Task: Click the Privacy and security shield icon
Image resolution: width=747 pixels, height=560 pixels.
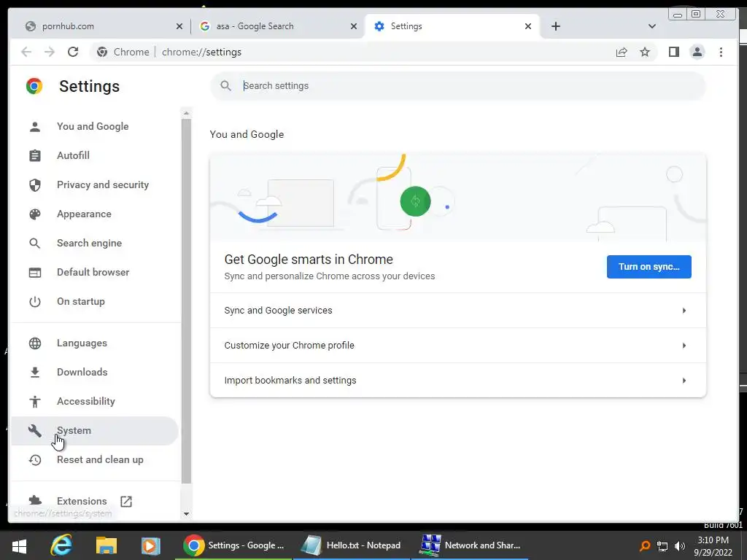Action: 35,184
